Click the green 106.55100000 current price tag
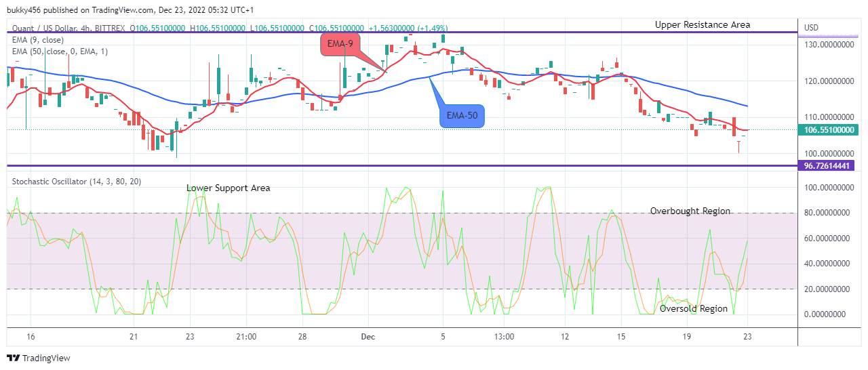 point(829,129)
